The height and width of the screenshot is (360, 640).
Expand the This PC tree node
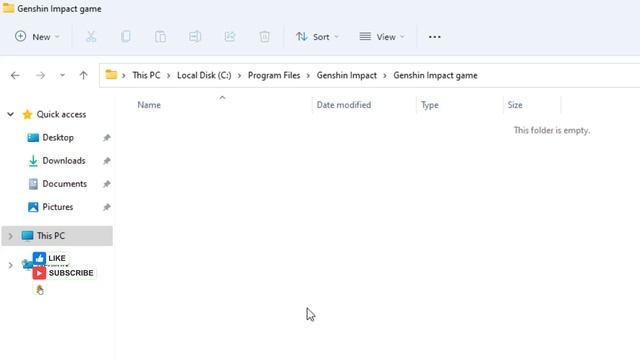11,236
